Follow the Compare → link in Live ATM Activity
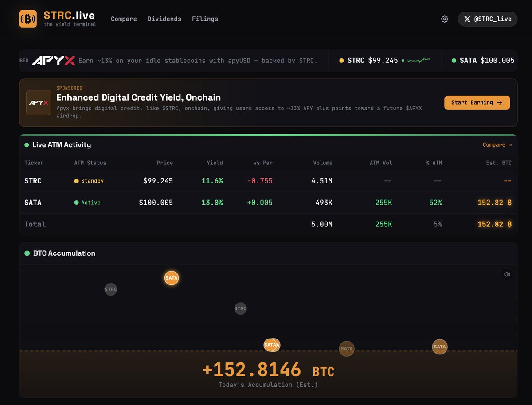This screenshot has width=532, height=405. tap(497, 145)
